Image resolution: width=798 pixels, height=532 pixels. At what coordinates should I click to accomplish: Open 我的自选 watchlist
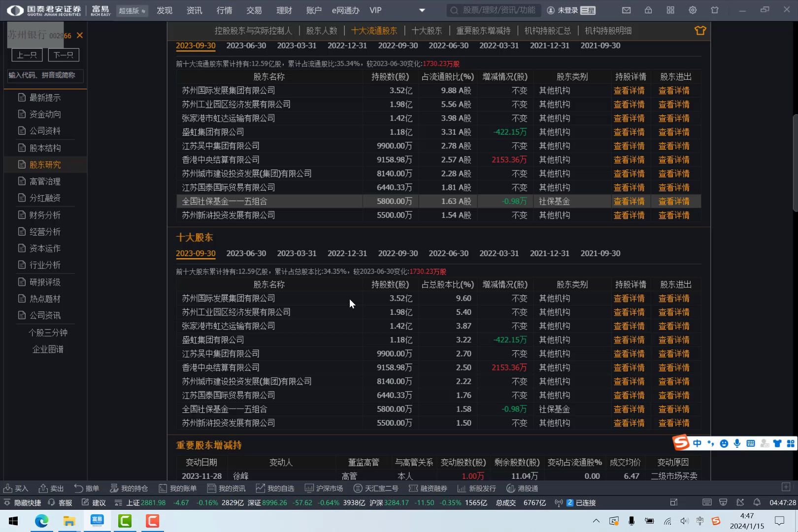coord(275,488)
